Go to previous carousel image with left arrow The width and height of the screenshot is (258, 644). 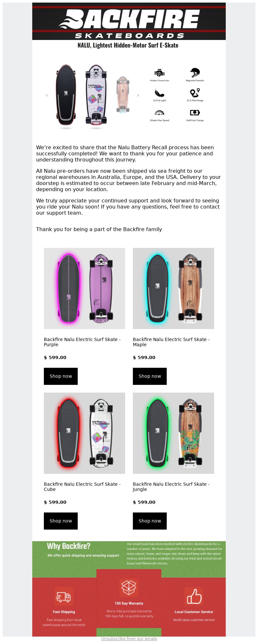point(47,95)
